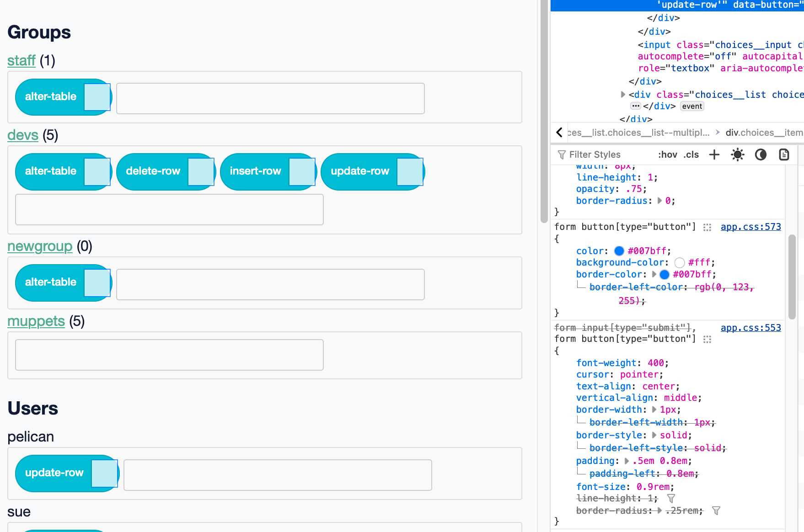Image resolution: width=804 pixels, height=532 pixels.
Task: Open app.css:573 source link
Action: click(750, 227)
